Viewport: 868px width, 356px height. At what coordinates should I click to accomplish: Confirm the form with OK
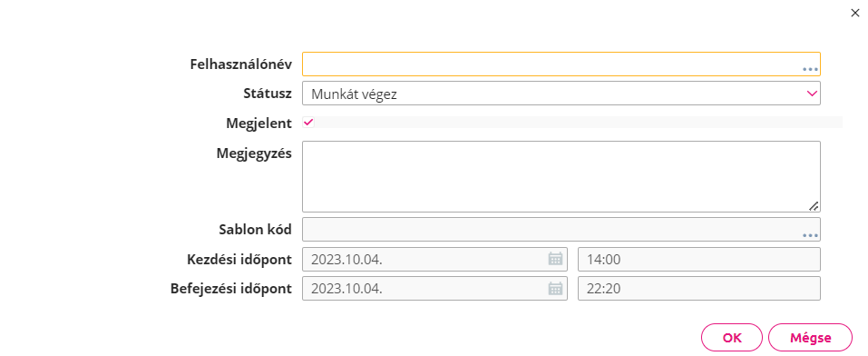coord(732,338)
